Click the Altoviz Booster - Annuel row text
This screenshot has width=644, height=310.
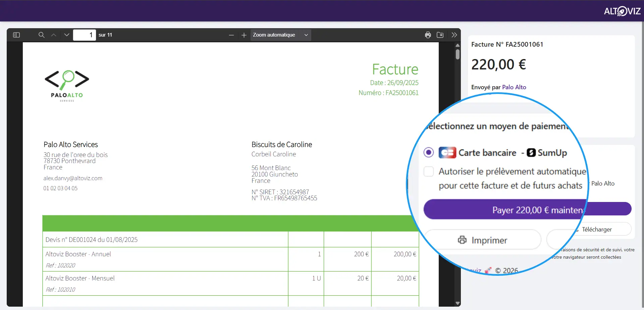(78, 254)
